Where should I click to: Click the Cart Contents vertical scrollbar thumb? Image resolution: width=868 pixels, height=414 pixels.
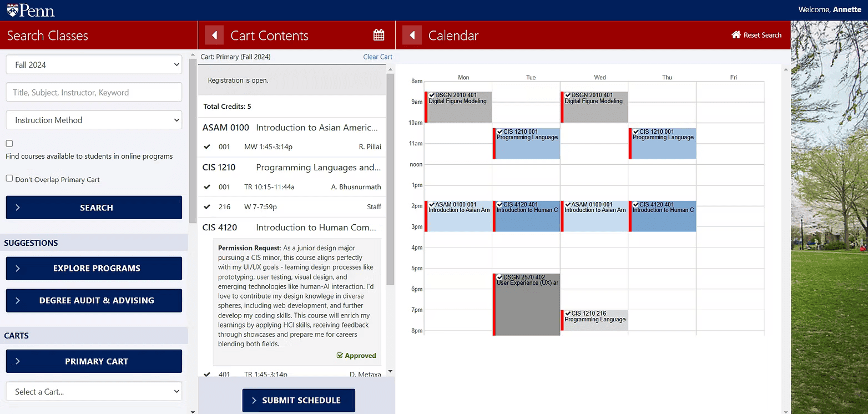tap(390, 179)
